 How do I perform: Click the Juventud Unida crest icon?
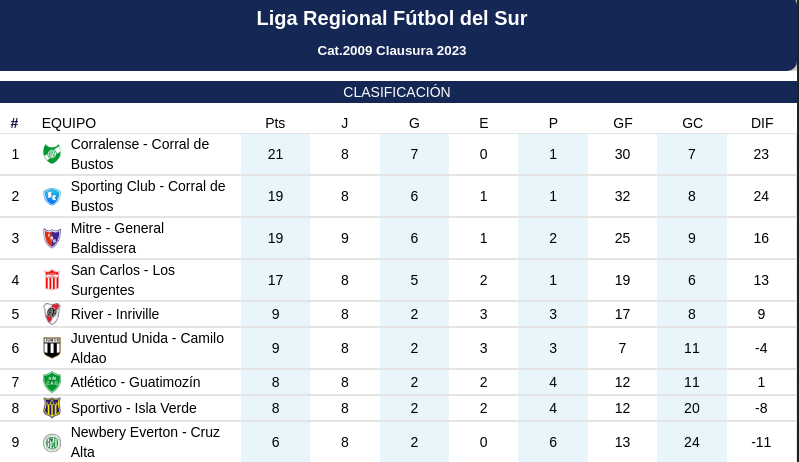[x=52, y=348]
